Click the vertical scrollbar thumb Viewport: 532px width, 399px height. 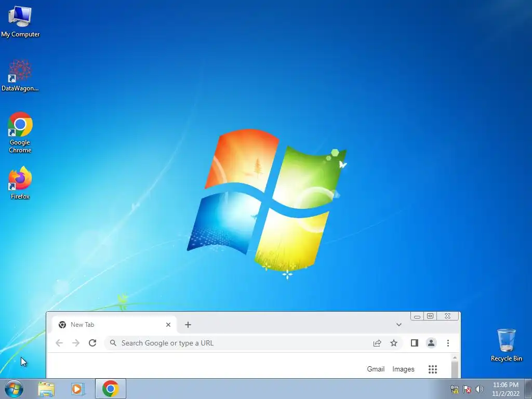tap(455, 369)
